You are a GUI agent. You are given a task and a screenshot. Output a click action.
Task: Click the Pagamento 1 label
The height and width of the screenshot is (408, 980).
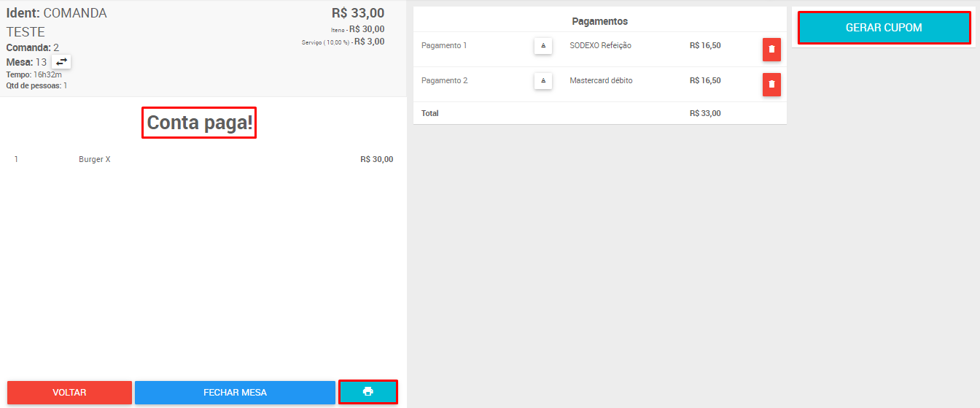pyautogui.click(x=444, y=45)
